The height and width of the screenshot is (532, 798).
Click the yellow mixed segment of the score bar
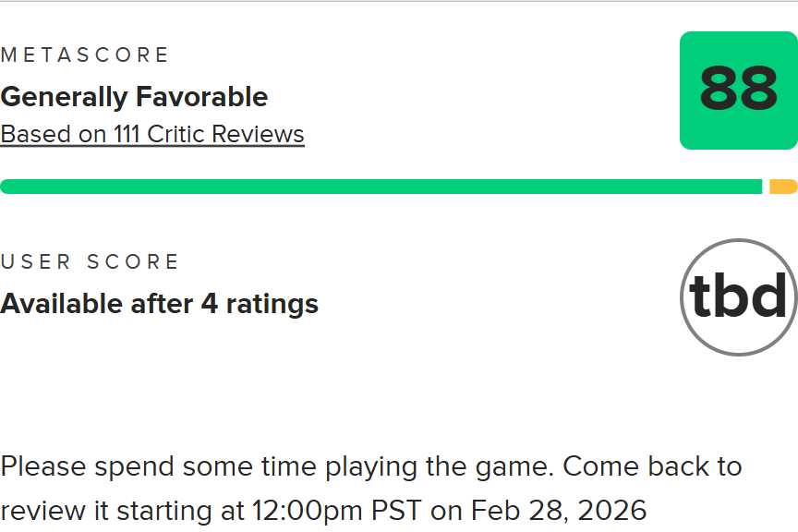[x=783, y=187]
